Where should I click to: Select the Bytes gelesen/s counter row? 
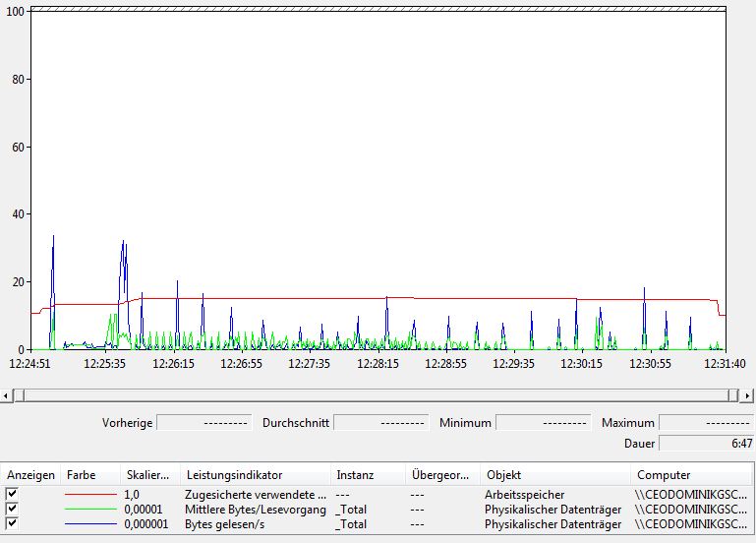tap(378, 524)
